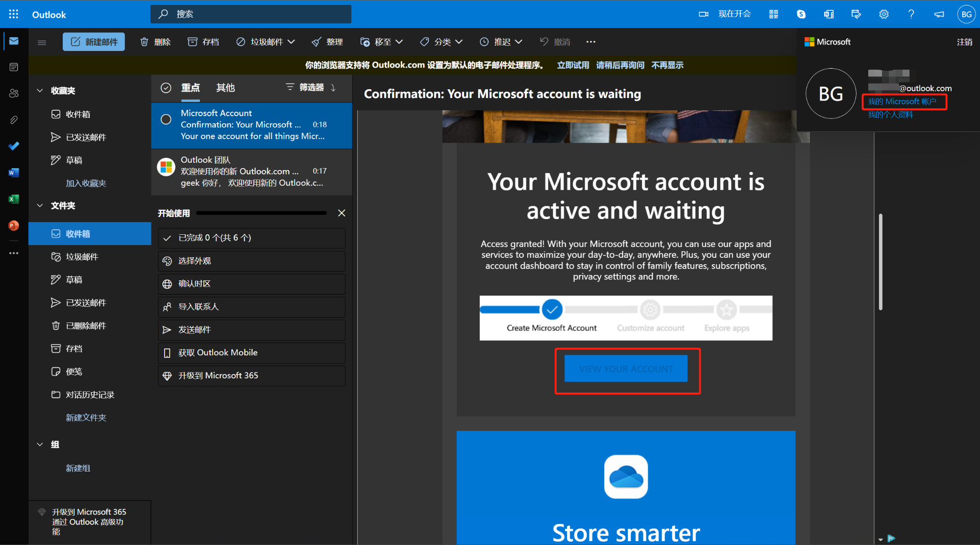
Task: Toggle the select-all circle above the message list
Action: (166, 88)
